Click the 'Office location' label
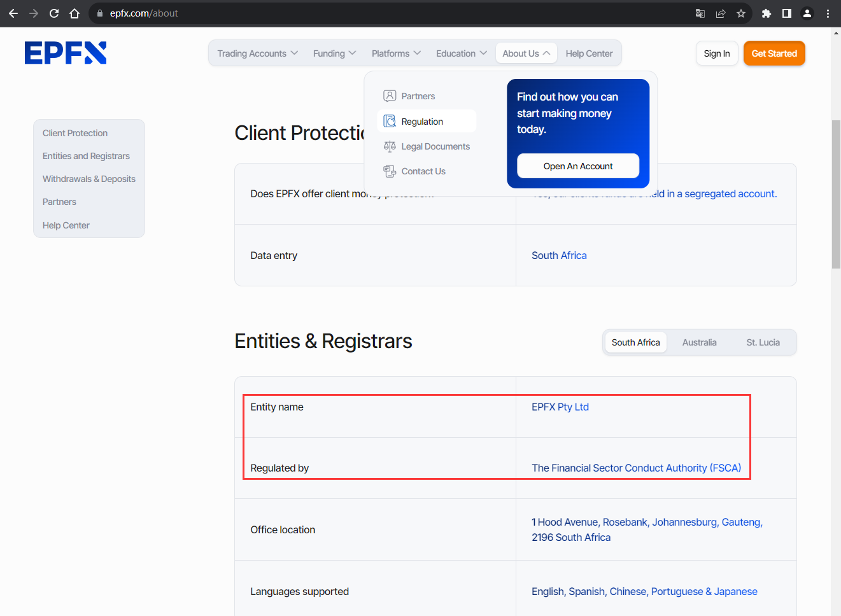841x616 pixels. [x=283, y=530]
